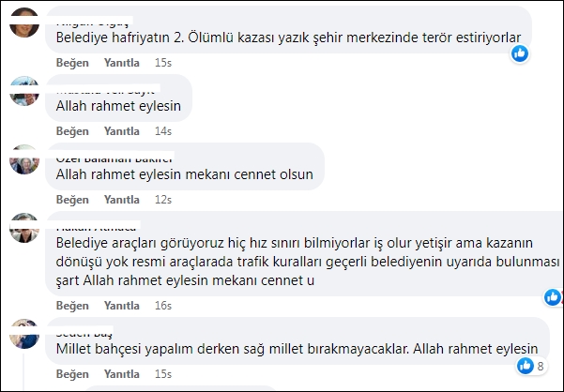Open the avatar beside the 'Belediye araçları' comment
This screenshot has height=392, width=564.
[x=23, y=228]
